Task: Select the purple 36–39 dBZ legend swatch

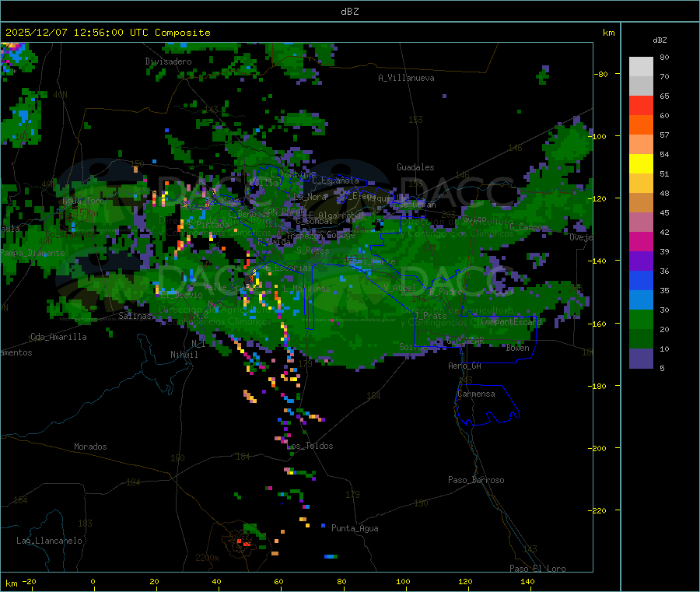Action: pyautogui.click(x=641, y=261)
